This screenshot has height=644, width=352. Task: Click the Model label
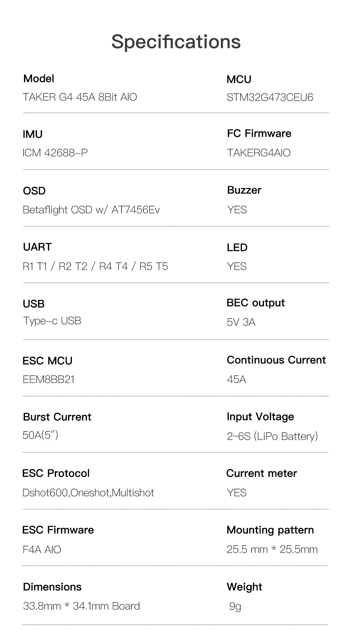[x=38, y=79]
